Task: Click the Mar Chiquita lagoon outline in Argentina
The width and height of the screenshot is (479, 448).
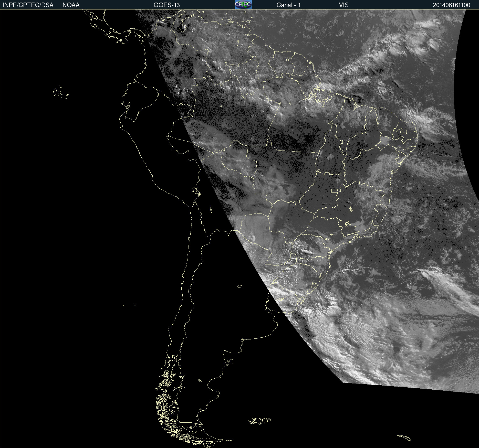Action: click(x=239, y=286)
